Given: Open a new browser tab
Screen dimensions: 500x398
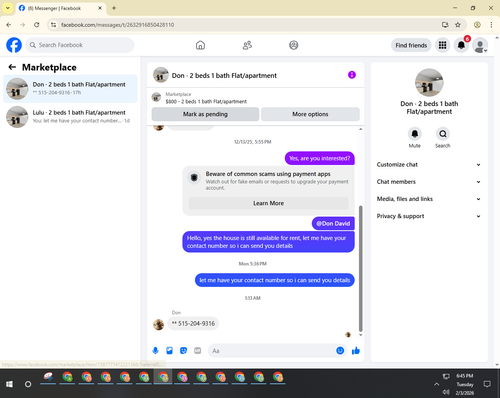Looking at the screenshot, I should click(x=114, y=8).
